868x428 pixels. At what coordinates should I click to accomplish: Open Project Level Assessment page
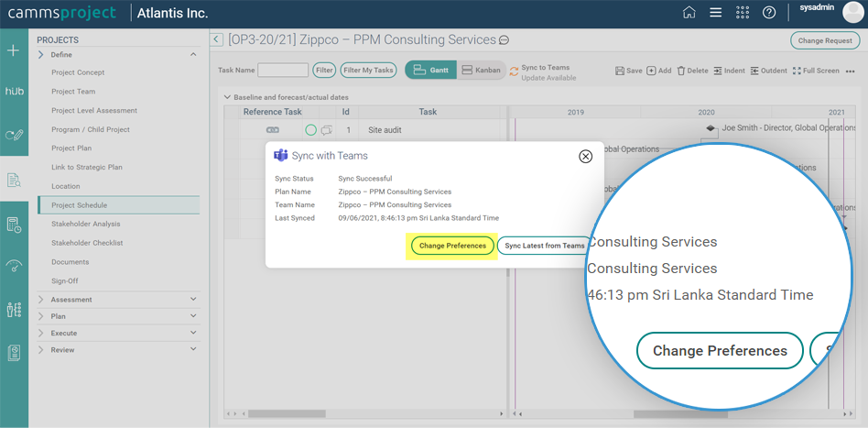coord(94,110)
